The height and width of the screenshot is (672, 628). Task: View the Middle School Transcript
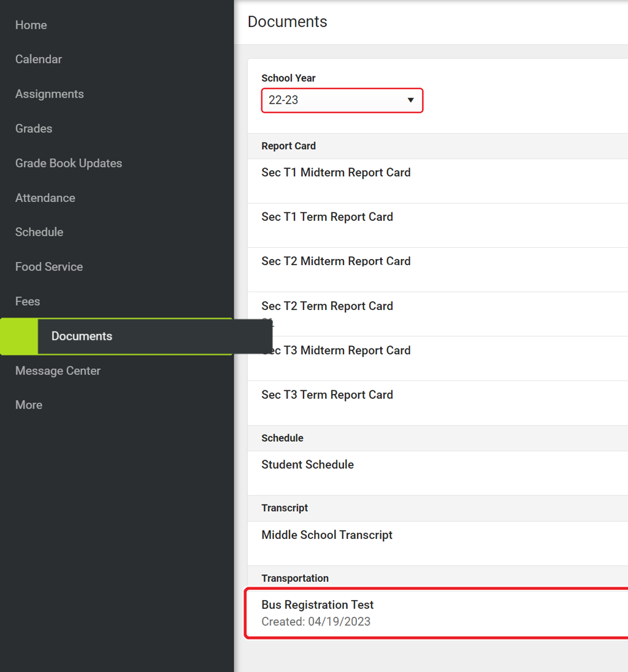pos(327,535)
